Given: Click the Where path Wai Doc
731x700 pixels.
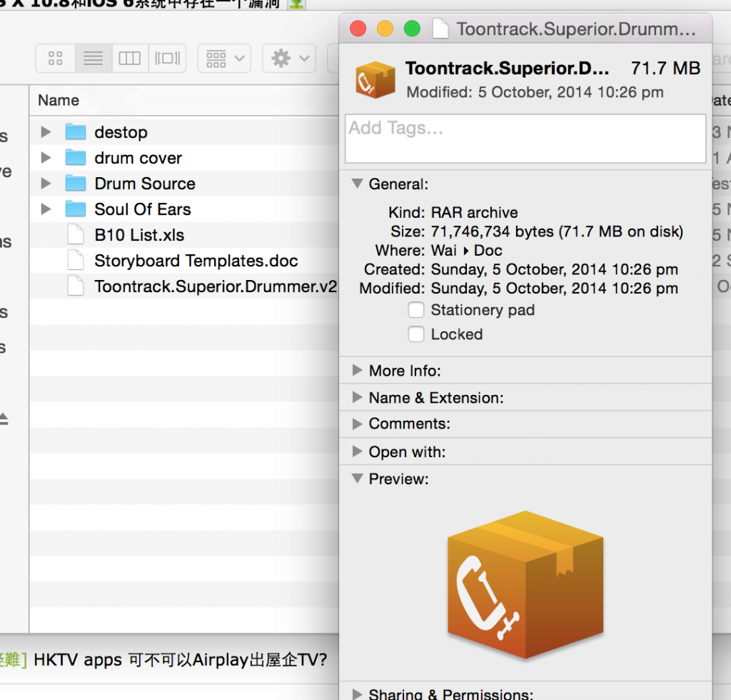Looking at the screenshot, I should tap(467, 251).
